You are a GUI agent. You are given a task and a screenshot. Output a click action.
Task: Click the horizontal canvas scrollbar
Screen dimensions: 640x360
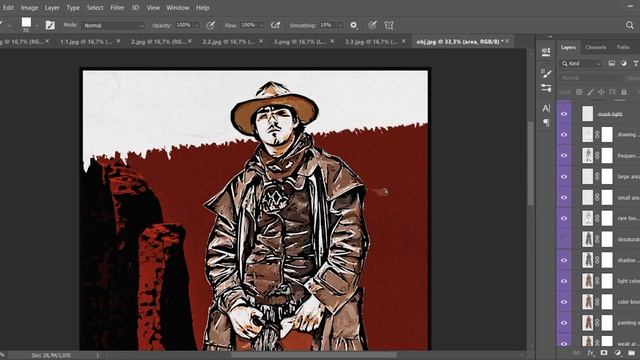(x=315, y=355)
